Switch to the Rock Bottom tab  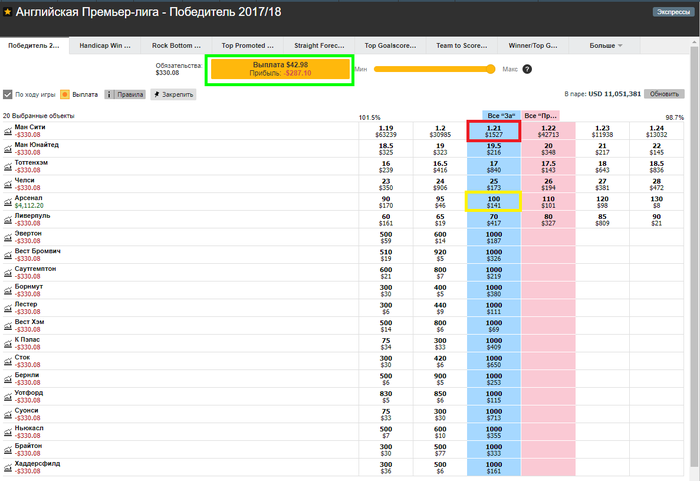[x=176, y=46]
